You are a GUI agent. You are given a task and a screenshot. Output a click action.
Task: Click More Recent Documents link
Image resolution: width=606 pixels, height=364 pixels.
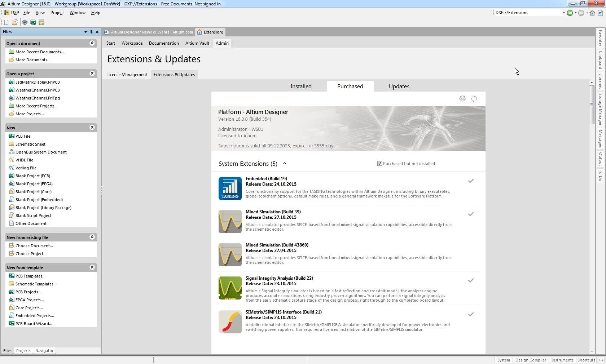click(x=40, y=52)
